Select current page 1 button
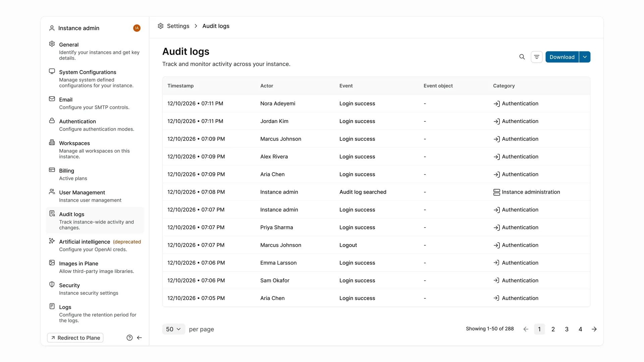 pyautogui.click(x=539, y=329)
